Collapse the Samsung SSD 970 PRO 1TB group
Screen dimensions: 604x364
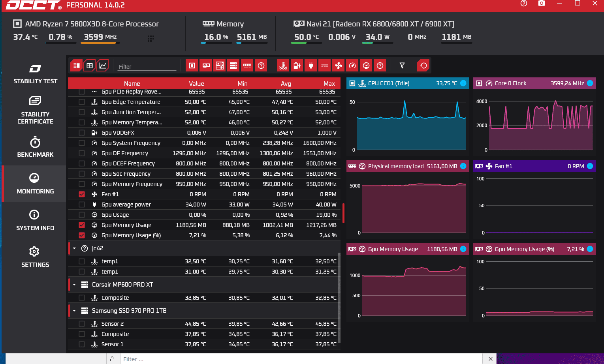(74, 311)
